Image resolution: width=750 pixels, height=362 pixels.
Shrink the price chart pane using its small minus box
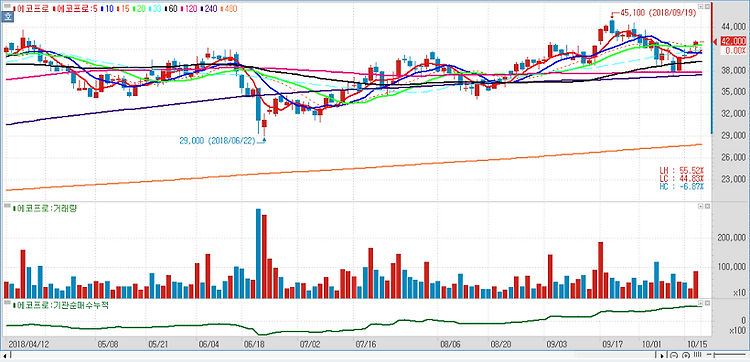701,7
